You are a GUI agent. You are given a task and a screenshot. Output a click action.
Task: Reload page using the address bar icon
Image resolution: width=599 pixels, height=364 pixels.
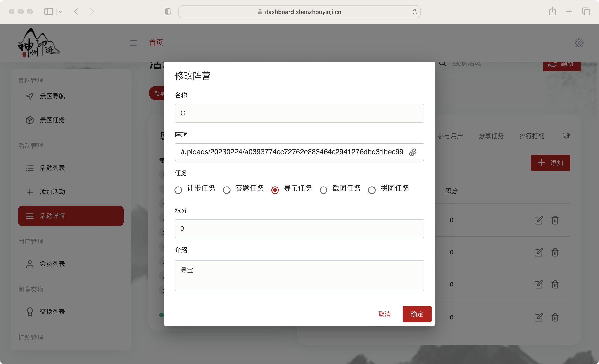click(414, 12)
